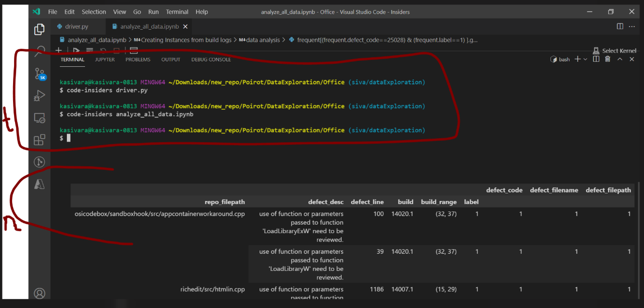644x308 pixels.
Task: Split the editor right
Action: coord(620,26)
